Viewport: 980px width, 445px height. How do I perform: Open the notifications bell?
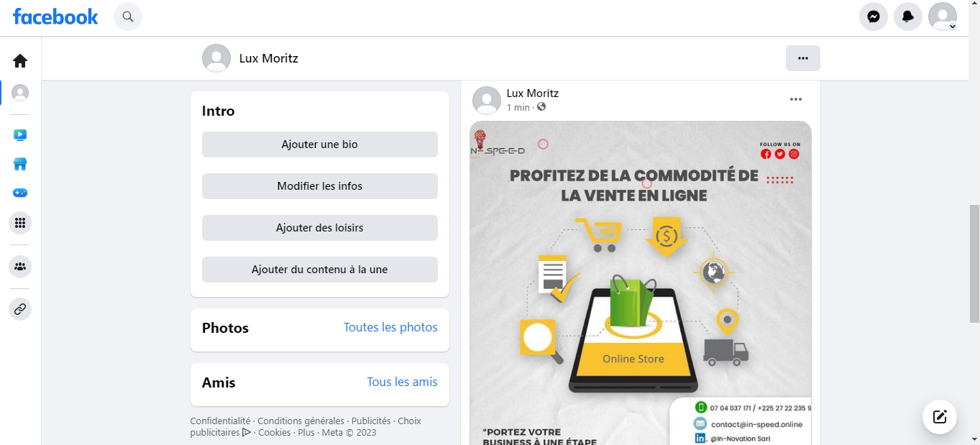[x=908, y=17]
